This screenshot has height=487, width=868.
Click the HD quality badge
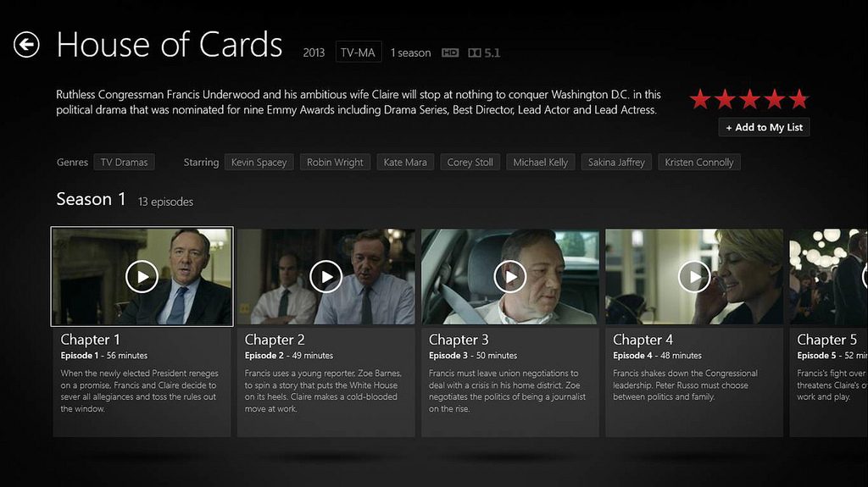450,53
